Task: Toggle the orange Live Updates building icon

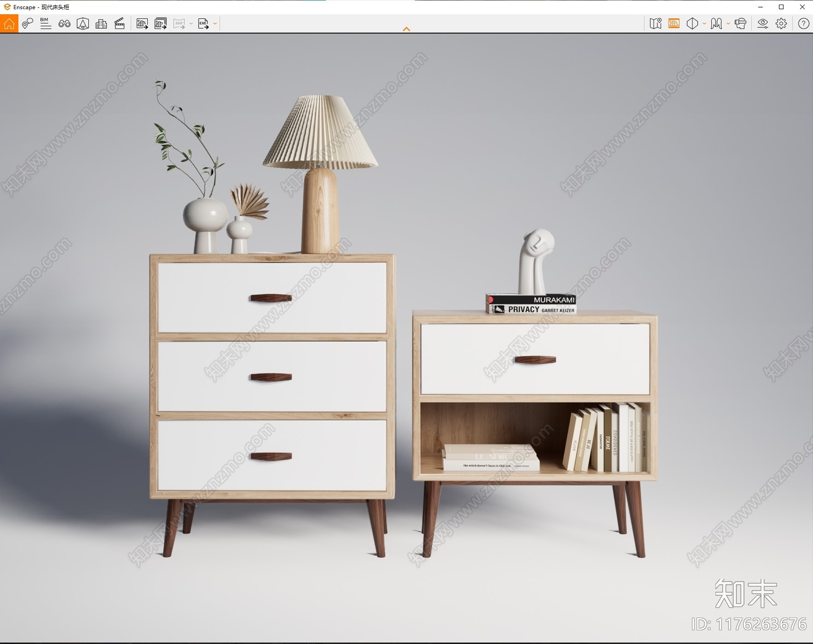Action: (674, 23)
